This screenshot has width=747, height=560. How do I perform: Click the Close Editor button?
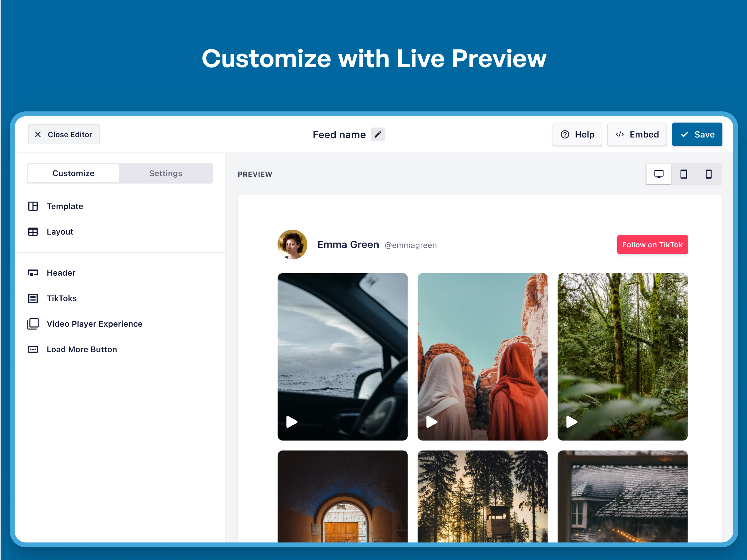coord(64,134)
